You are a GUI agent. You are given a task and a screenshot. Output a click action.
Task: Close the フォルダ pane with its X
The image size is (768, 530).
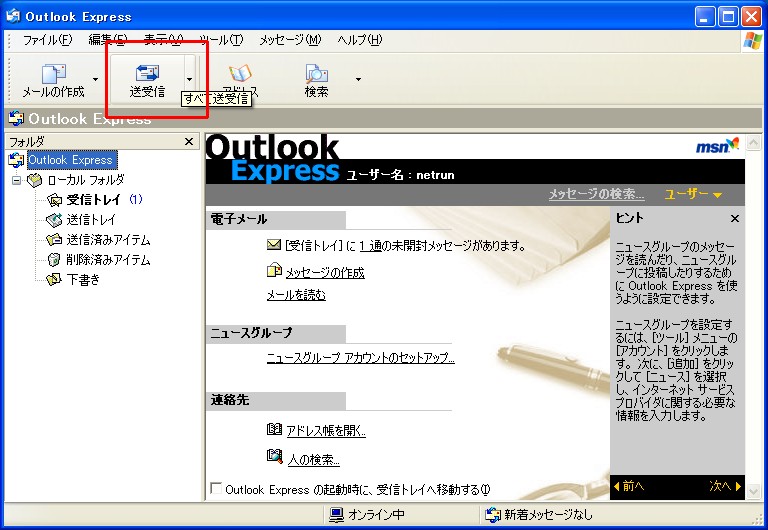coord(189,142)
